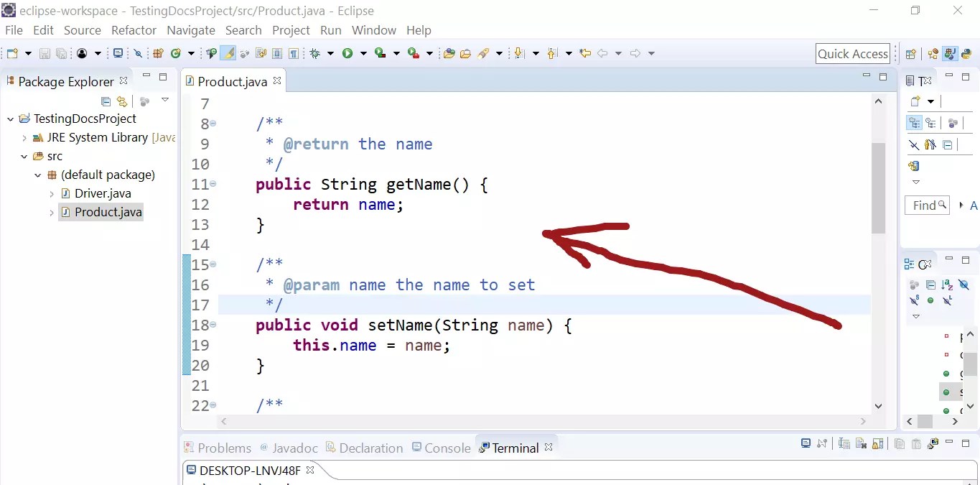
Task: Open the Refactor menu
Action: (134, 30)
